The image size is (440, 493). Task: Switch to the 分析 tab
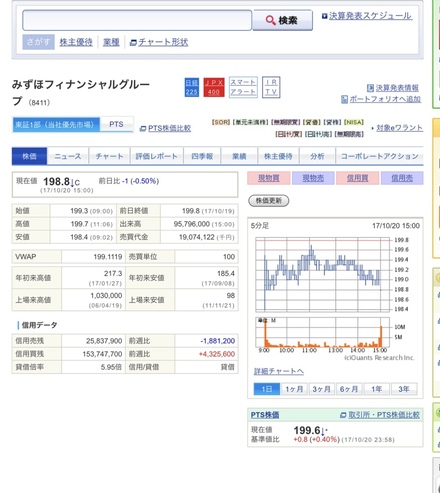317,156
